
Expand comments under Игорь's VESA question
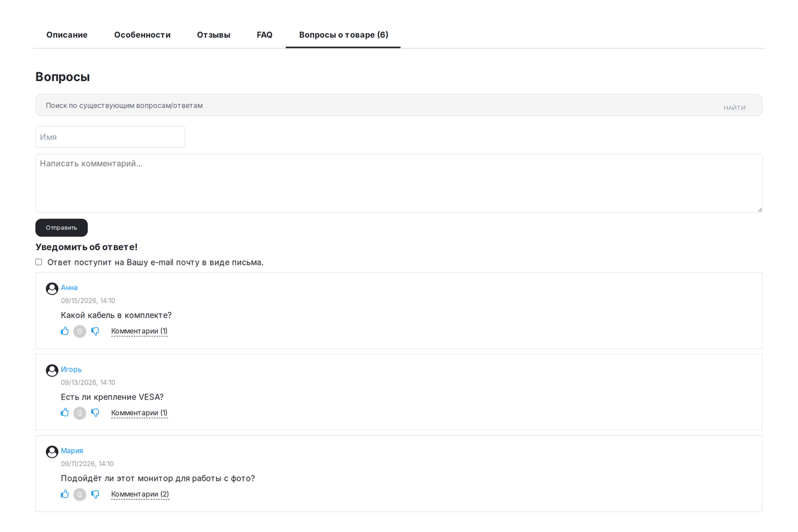(x=139, y=413)
